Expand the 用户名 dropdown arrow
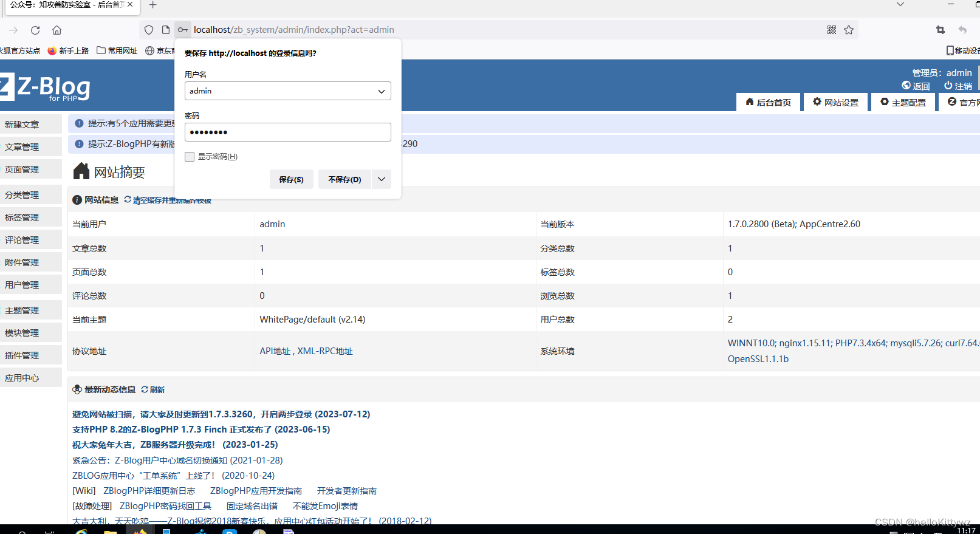The image size is (980, 534). (x=382, y=91)
